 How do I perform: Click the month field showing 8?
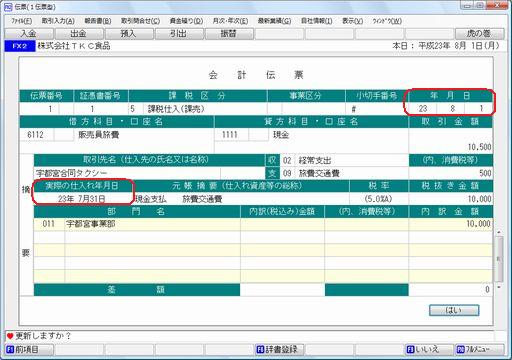pos(451,109)
